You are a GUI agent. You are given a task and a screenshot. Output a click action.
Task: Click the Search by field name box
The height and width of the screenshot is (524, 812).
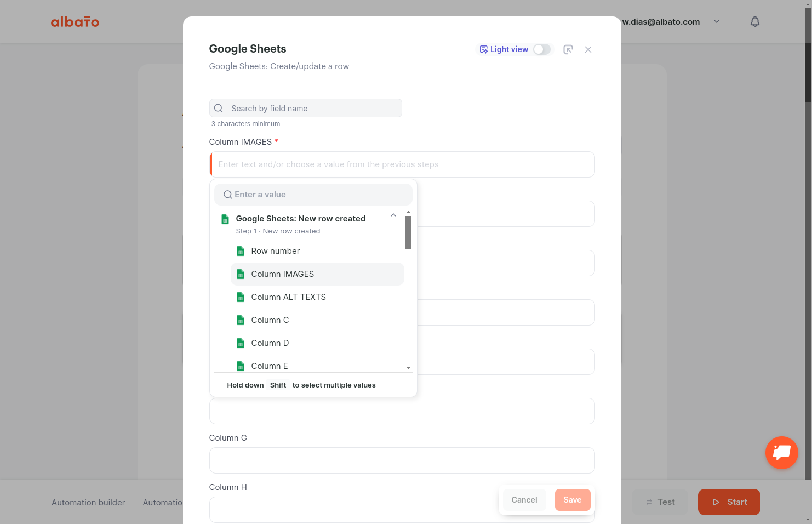(x=306, y=108)
